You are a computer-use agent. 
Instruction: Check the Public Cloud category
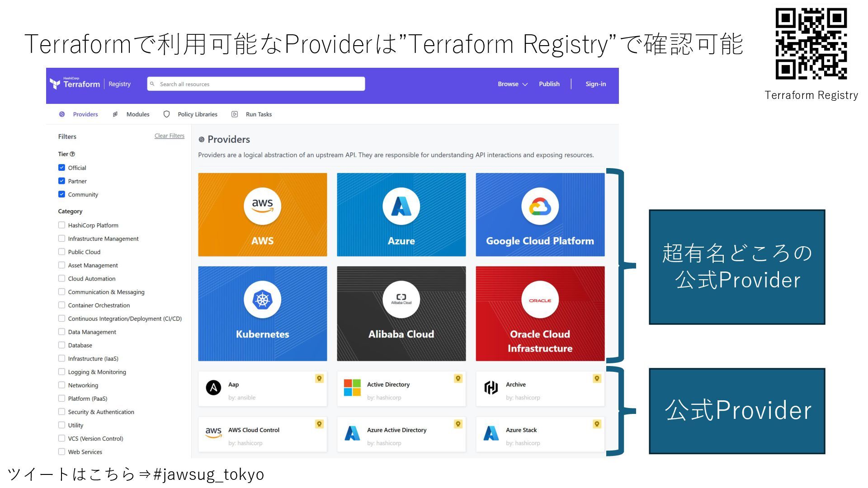[x=61, y=252]
